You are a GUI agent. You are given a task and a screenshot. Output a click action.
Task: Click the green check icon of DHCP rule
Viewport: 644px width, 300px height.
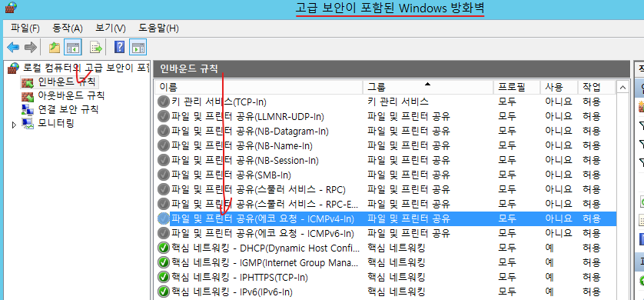(x=164, y=248)
